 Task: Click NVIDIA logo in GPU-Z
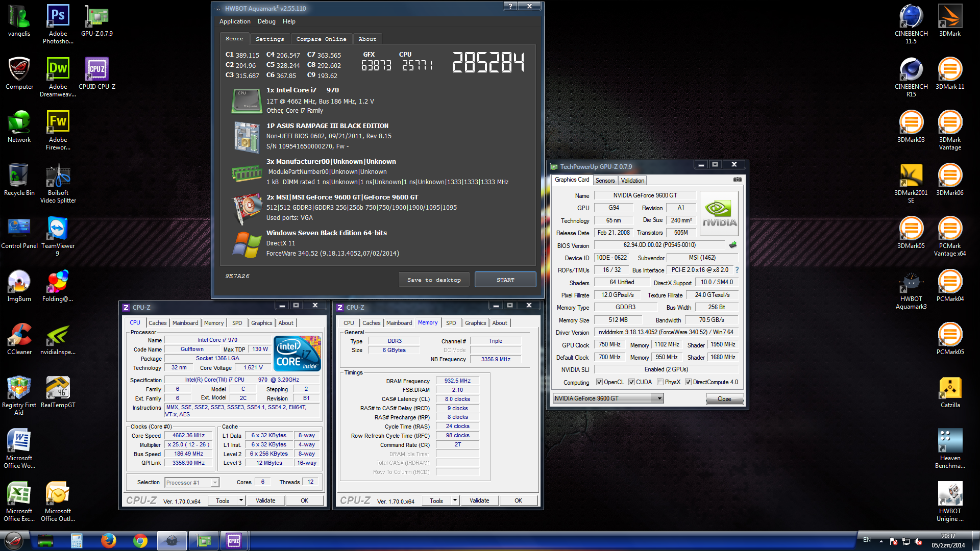(719, 214)
